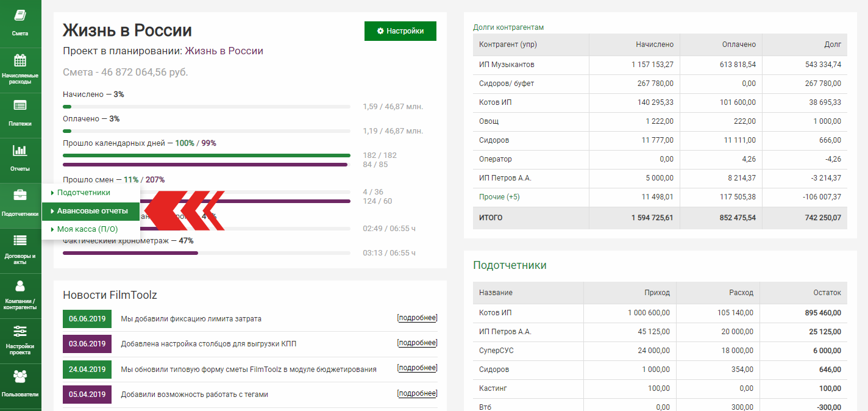Click the Подотчетники briefcase icon in sidebar
868x411 pixels.
[20, 195]
